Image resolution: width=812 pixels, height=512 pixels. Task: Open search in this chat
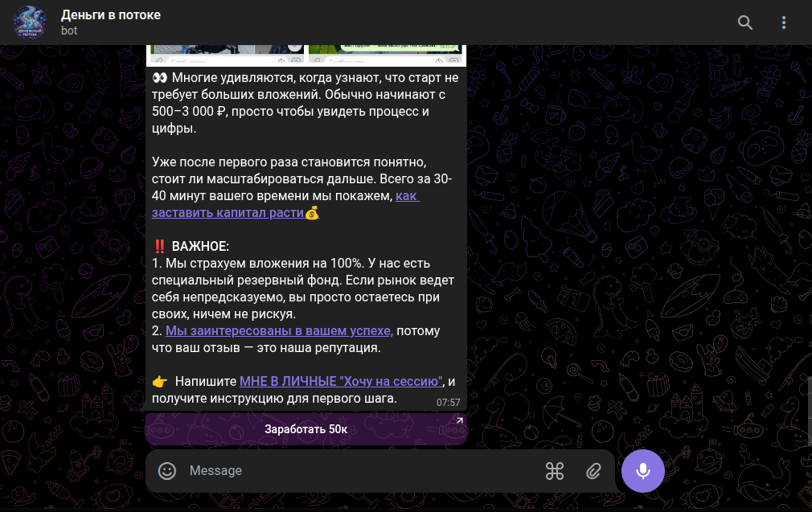click(745, 23)
